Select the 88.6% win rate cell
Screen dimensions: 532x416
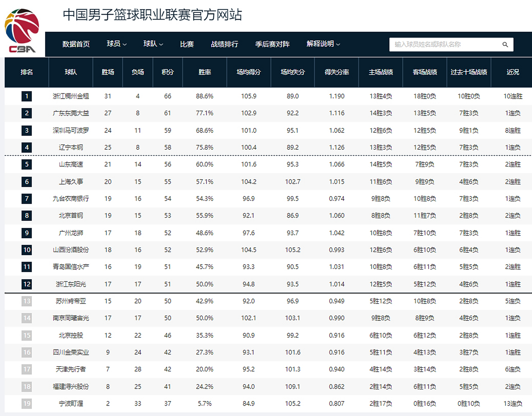click(x=205, y=96)
